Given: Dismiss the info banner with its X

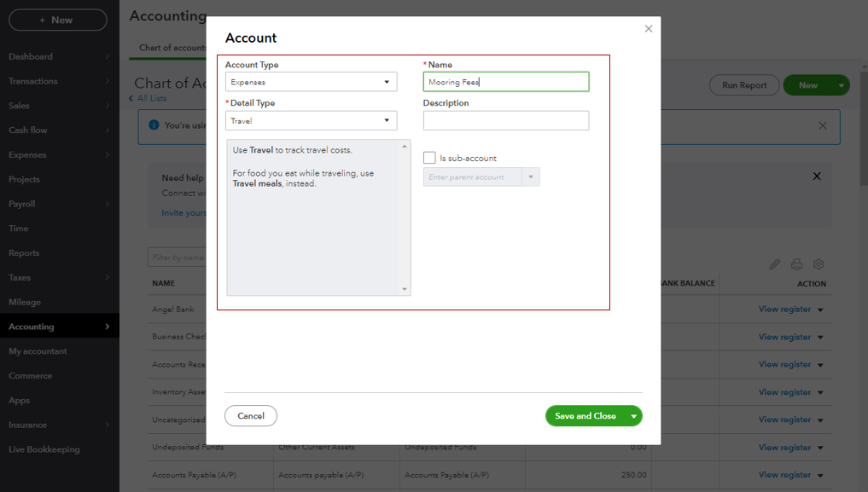Looking at the screenshot, I should tap(823, 125).
